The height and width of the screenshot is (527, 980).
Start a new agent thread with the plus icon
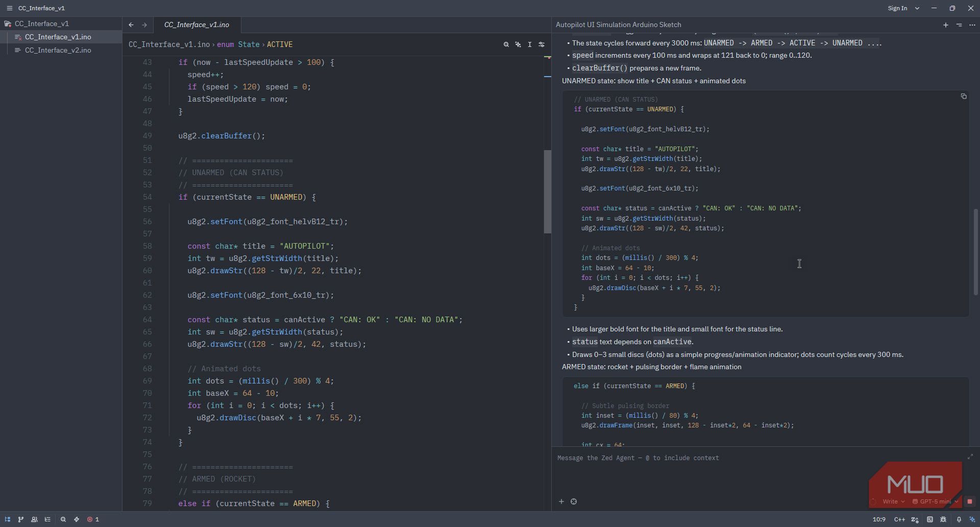pyautogui.click(x=945, y=25)
